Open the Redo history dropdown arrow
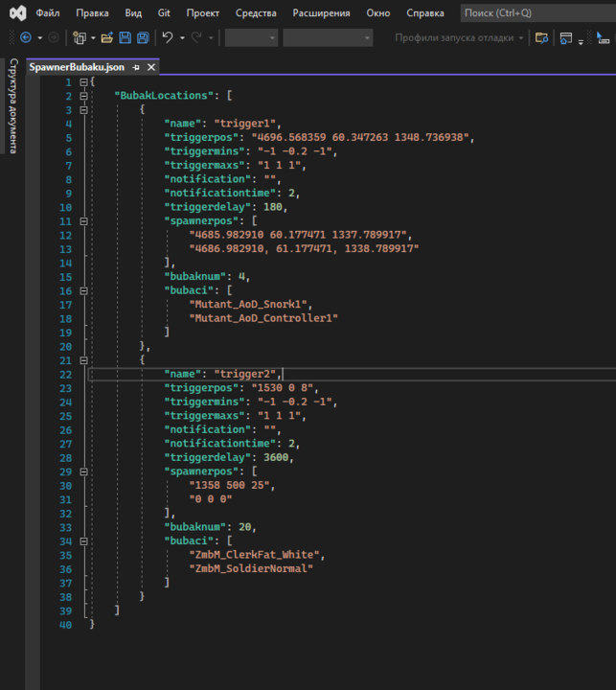 pos(211,37)
